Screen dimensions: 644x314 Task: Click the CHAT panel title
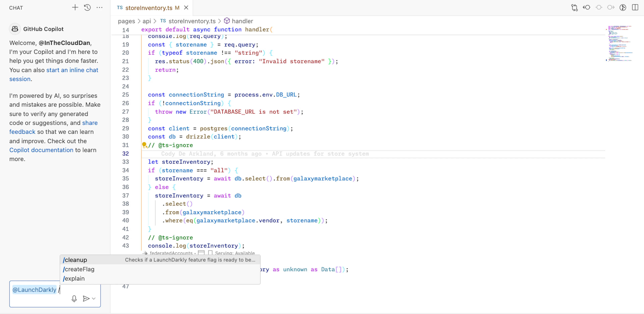click(x=16, y=8)
